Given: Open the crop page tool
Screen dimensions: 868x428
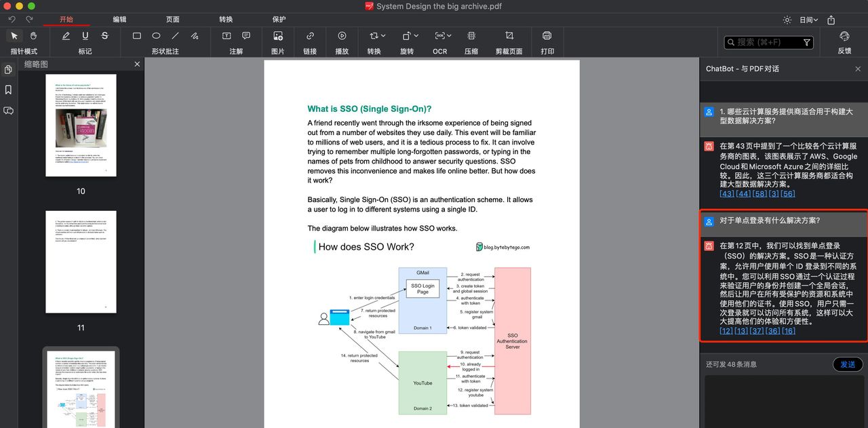Looking at the screenshot, I should tap(509, 36).
